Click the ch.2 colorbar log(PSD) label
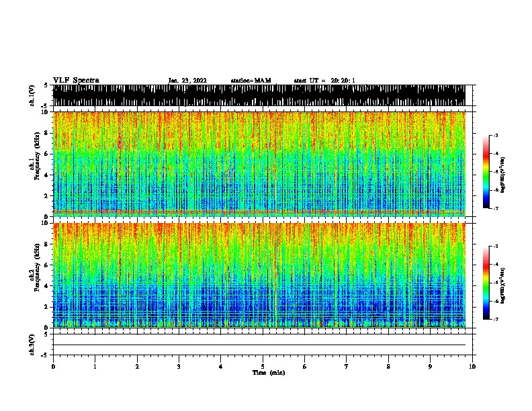Screen dimensions: 532x411 coord(502,285)
